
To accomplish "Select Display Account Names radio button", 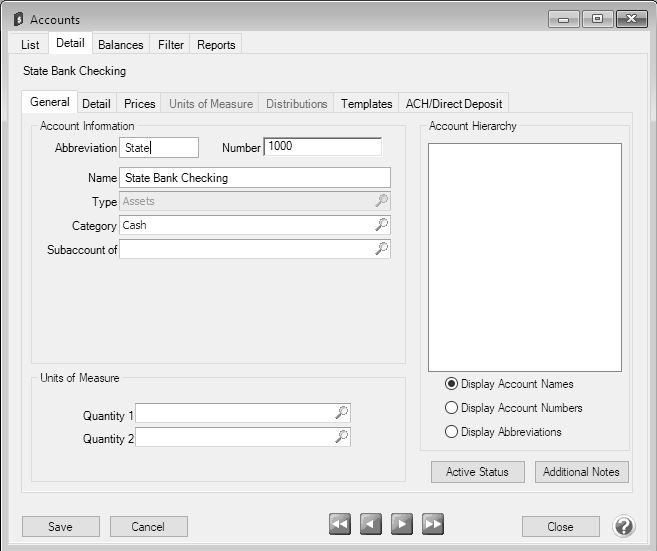I will [452, 384].
